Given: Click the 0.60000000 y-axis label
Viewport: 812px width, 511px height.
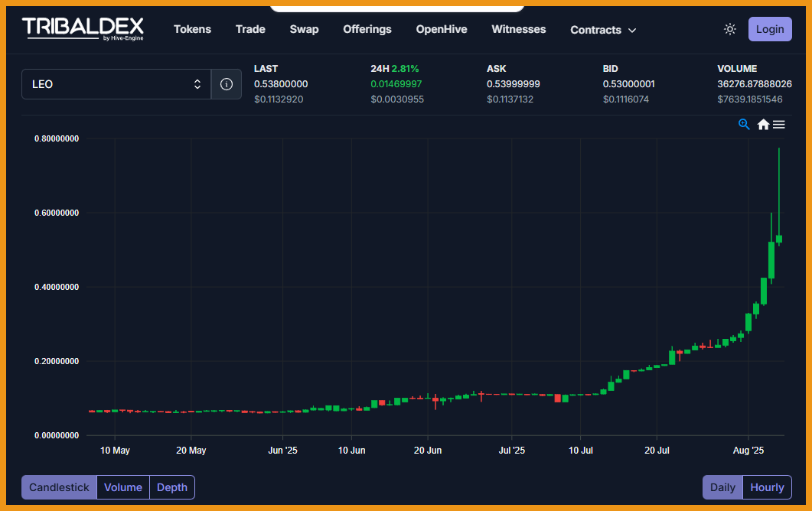Looking at the screenshot, I should pyautogui.click(x=57, y=213).
